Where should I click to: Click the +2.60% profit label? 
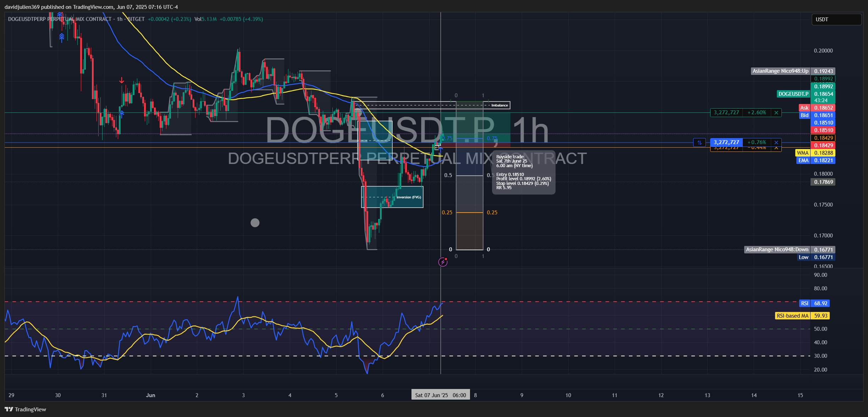coord(757,113)
